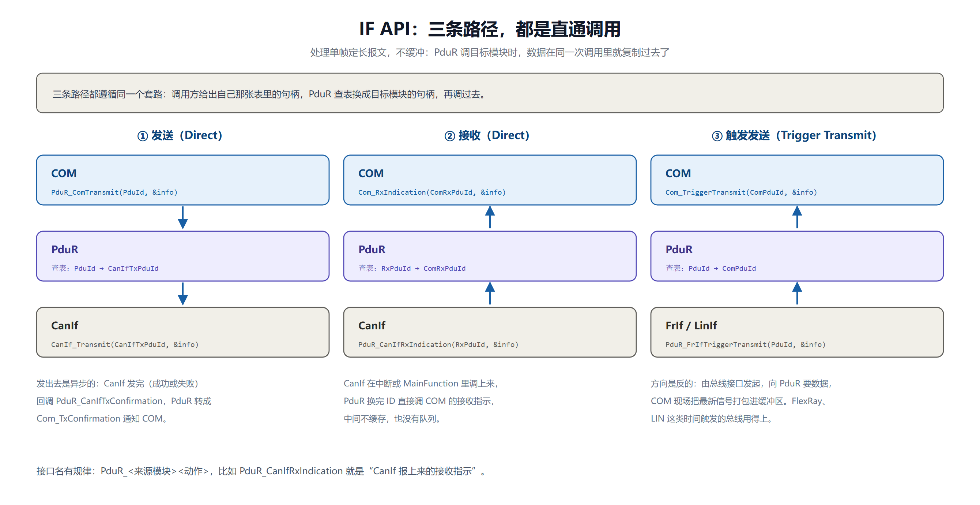
Task: Click the COM title in the receive column
Action: click(x=371, y=173)
